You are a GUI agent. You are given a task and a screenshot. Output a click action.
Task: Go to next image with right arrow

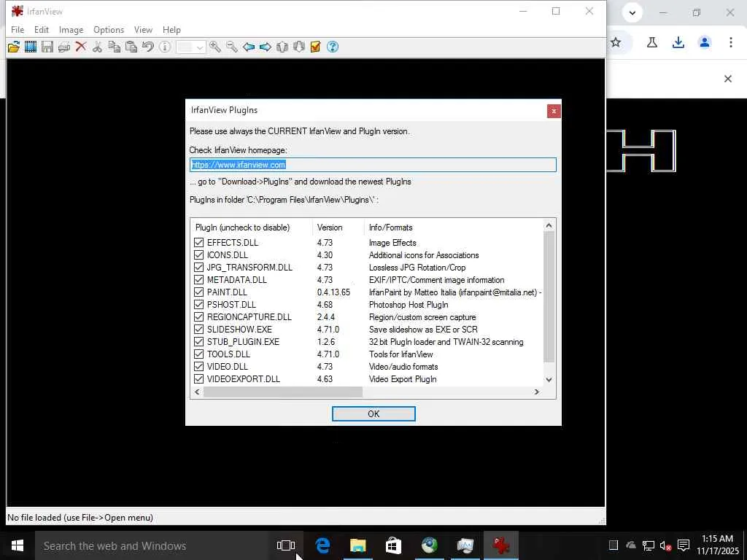click(266, 47)
